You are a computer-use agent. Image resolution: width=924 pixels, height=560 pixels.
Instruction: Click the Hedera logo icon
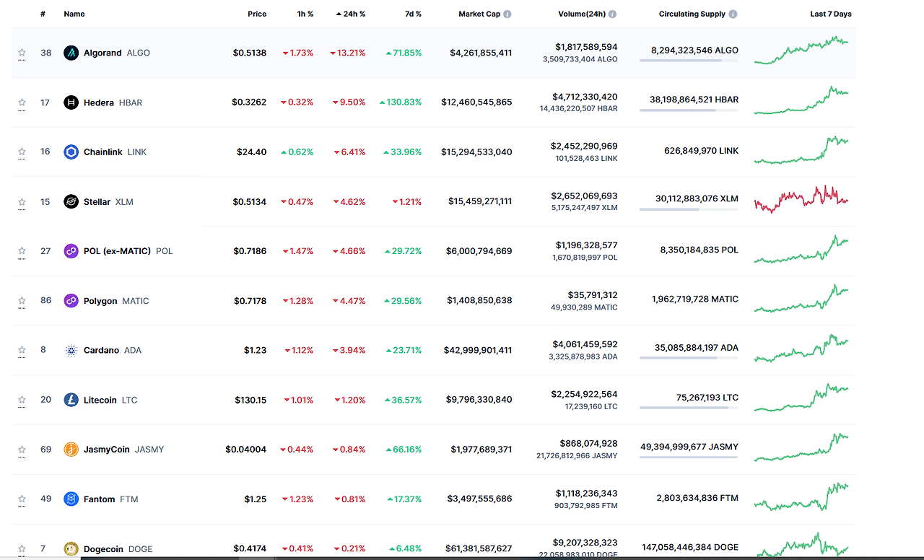click(x=71, y=102)
